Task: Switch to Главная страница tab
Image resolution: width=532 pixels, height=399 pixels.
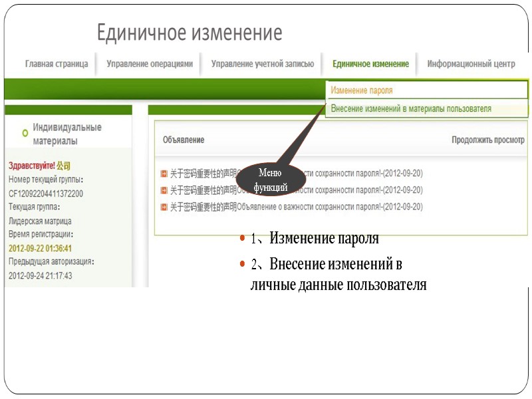Action: (x=56, y=65)
